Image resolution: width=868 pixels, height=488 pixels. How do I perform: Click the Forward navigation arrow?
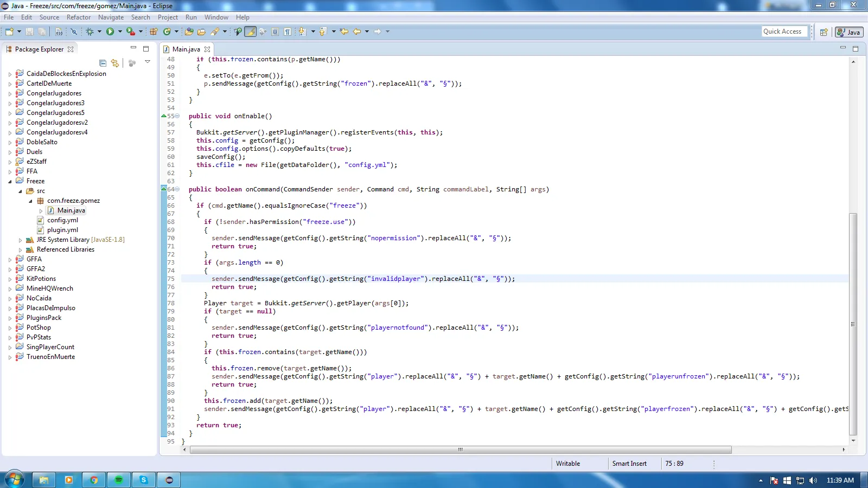point(378,31)
